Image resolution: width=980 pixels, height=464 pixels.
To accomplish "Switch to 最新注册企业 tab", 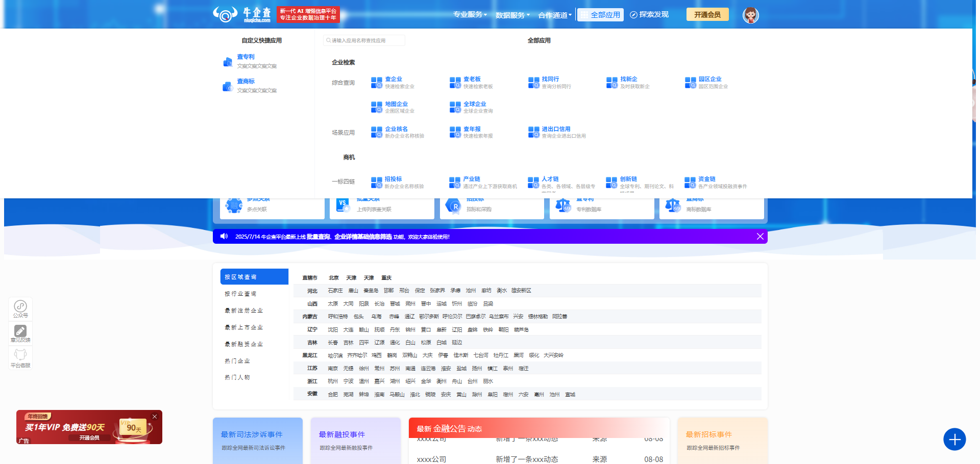I will click(x=243, y=311).
